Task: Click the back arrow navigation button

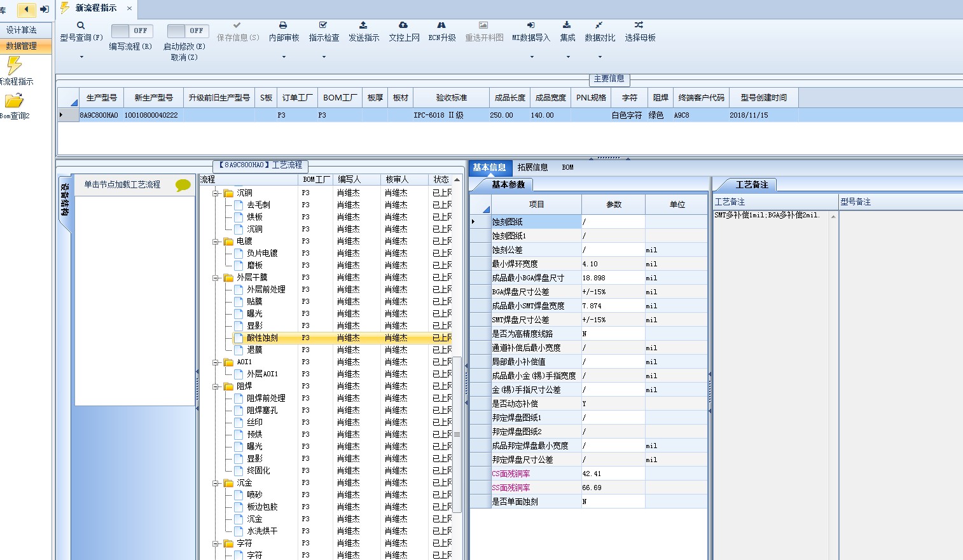Action: tap(26, 9)
